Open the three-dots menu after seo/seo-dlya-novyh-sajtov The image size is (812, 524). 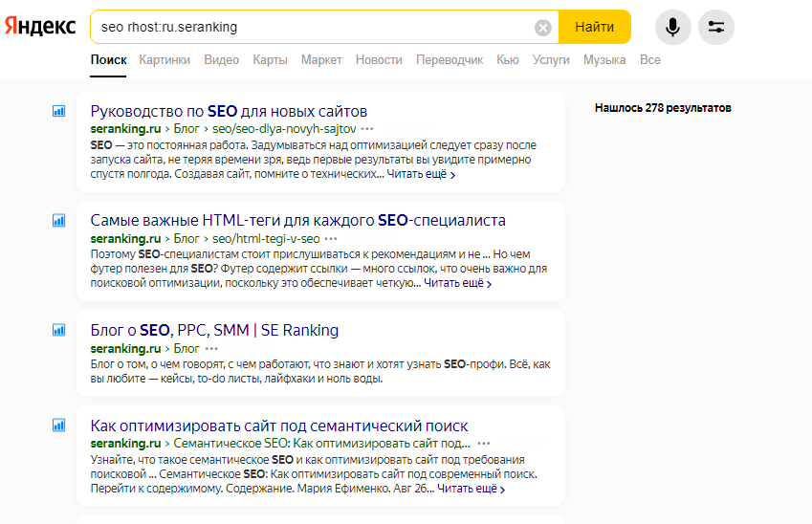coord(367,129)
